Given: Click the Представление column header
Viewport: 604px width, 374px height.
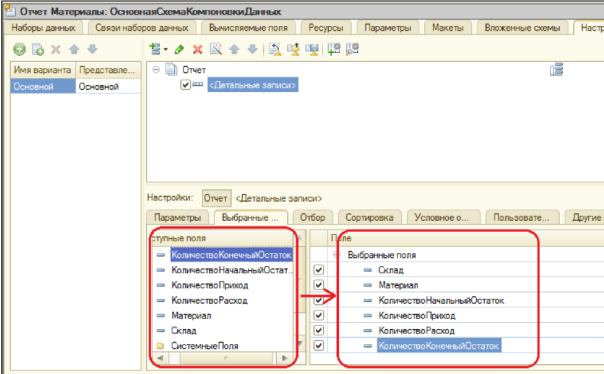Looking at the screenshot, I should click(x=108, y=70).
